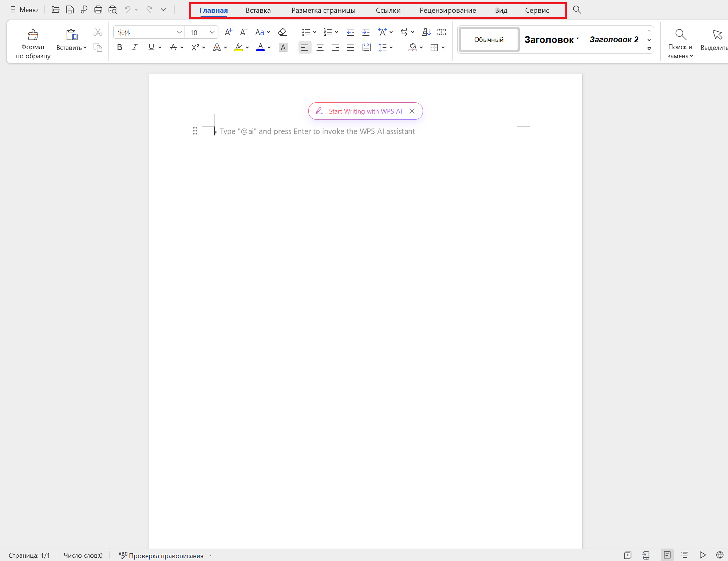Image resolution: width=728 pixels, height=561 pixels.
Task: Apply blue font color
Action: coord(260,47)
